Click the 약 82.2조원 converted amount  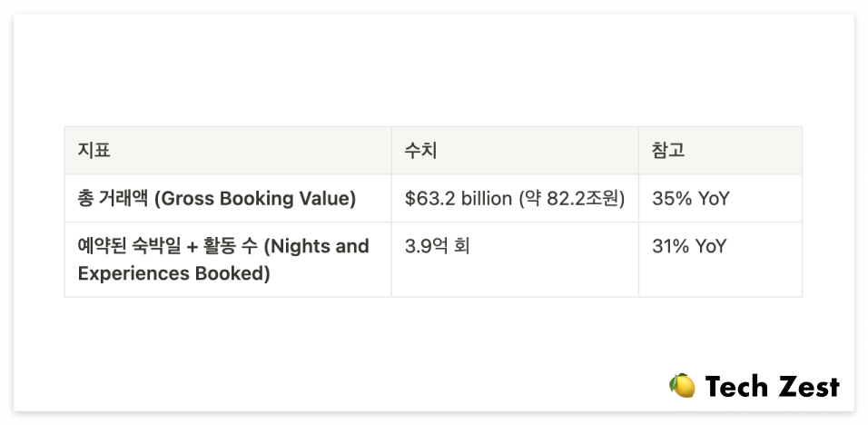click(572, 199)
